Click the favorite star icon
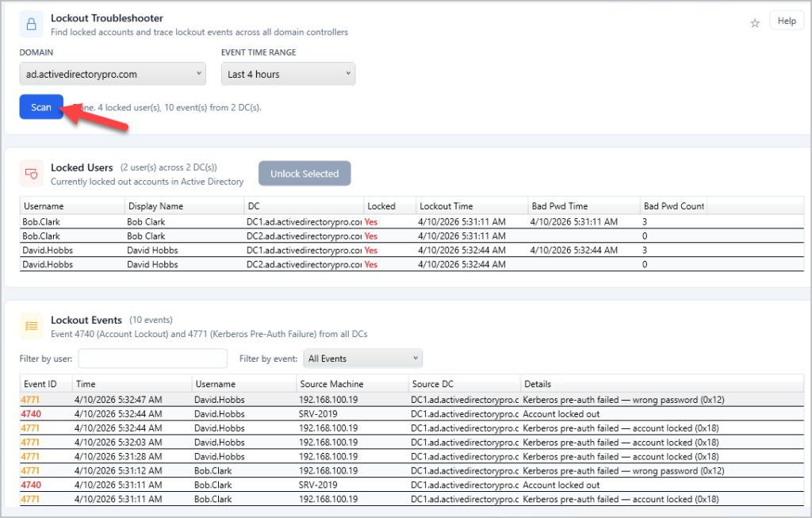The height and width of the screenshot is (518, 812). (x=755, y=23)
